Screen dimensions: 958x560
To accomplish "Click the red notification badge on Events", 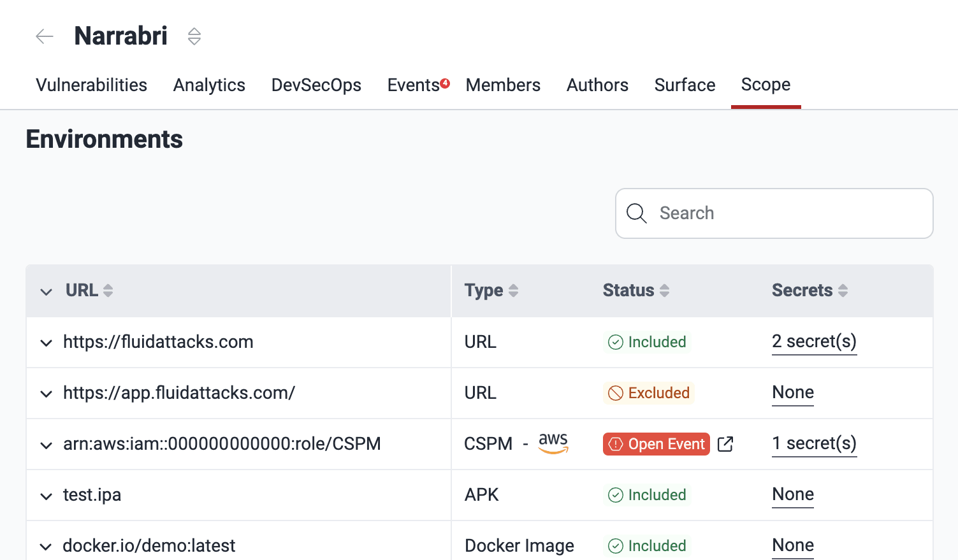I will [x=444, y=82].
